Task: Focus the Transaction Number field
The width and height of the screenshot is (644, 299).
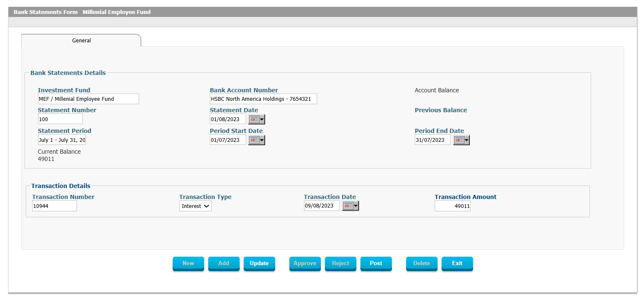Action: pos(55,206)
